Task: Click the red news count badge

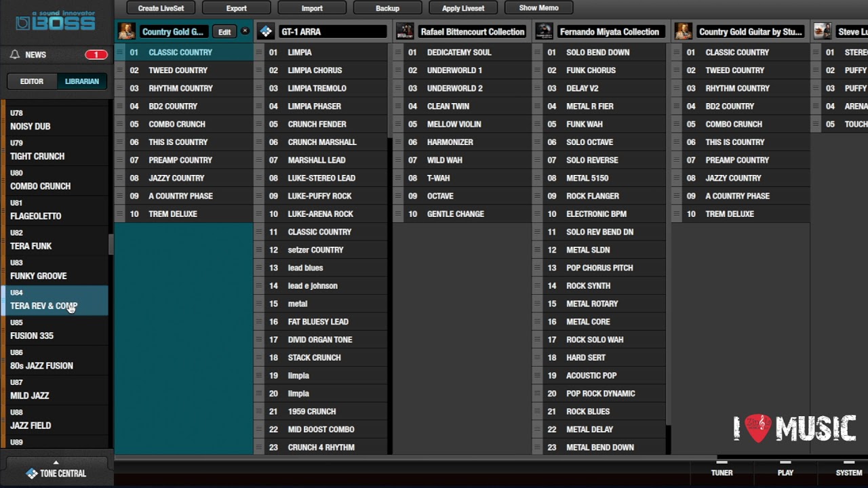Action: pyautogui.click(x=96, y=55)
